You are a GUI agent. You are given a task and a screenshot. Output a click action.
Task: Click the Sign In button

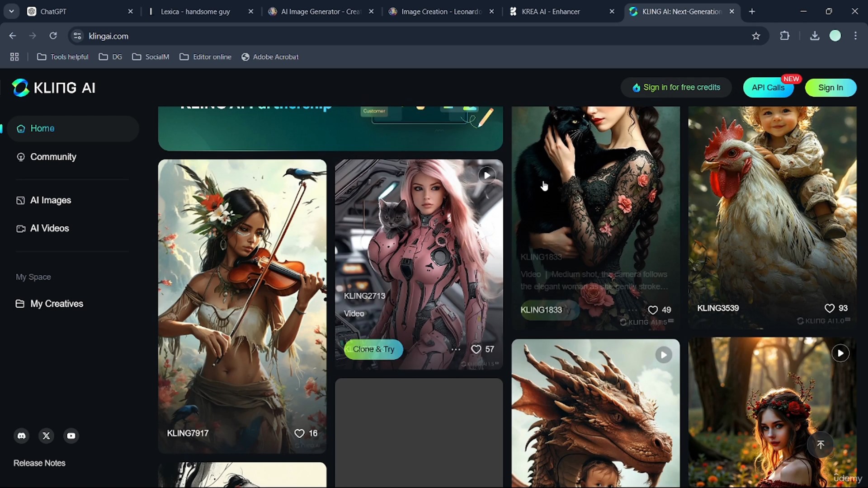830,88
